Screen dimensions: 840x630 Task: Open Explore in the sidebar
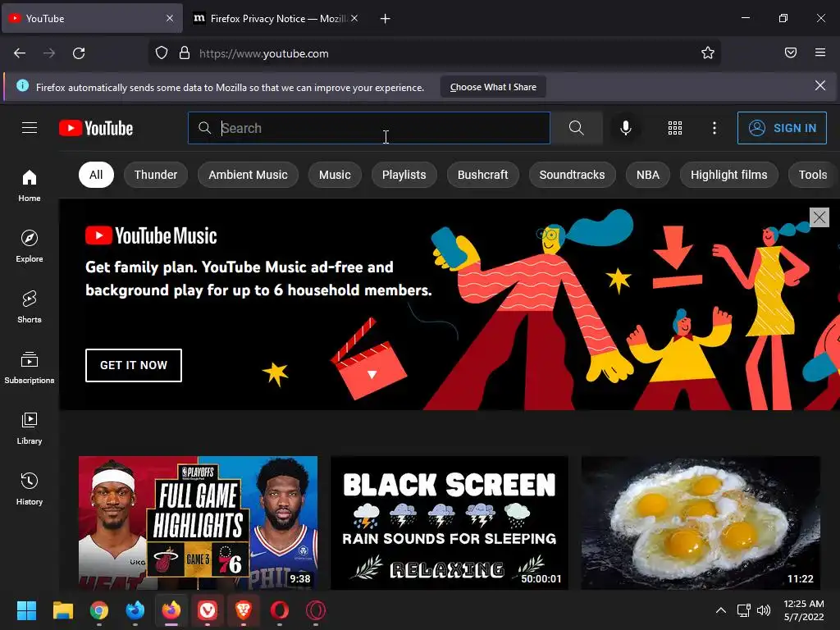(30, 246)
